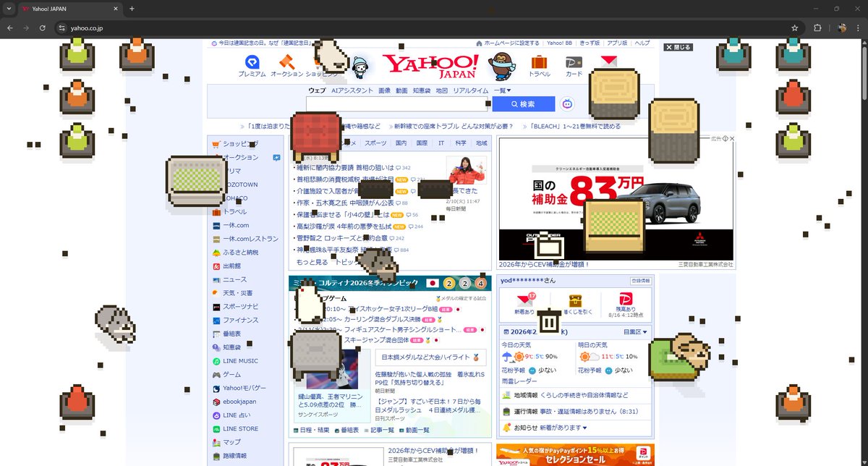
Task: Open the ヘルプ link at the top
Action: [x=642, y=43]
